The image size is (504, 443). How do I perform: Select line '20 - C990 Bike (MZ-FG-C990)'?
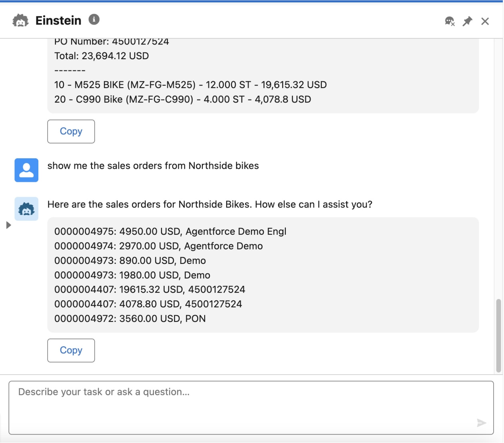pyautogui.click(x=183, y=99)
